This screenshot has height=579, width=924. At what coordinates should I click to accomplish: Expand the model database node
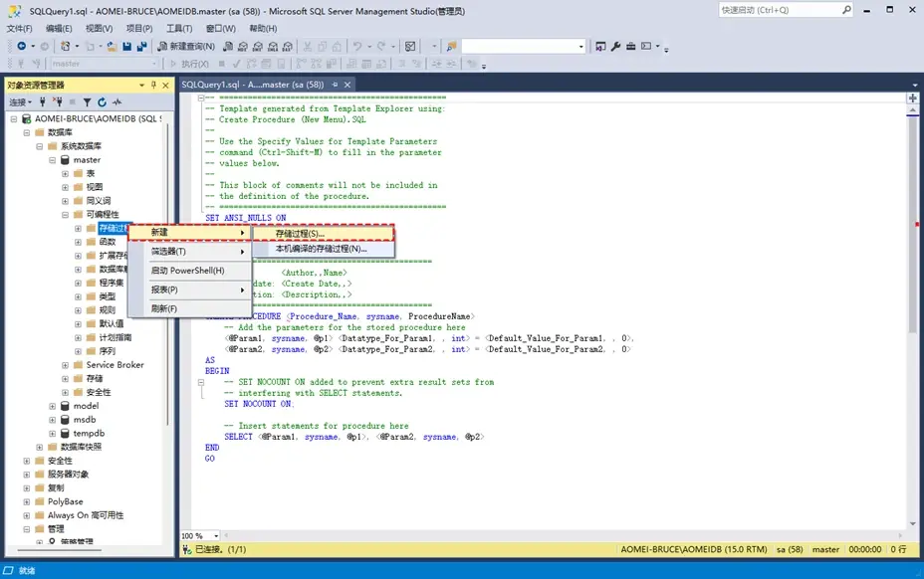tap(53, 406)
